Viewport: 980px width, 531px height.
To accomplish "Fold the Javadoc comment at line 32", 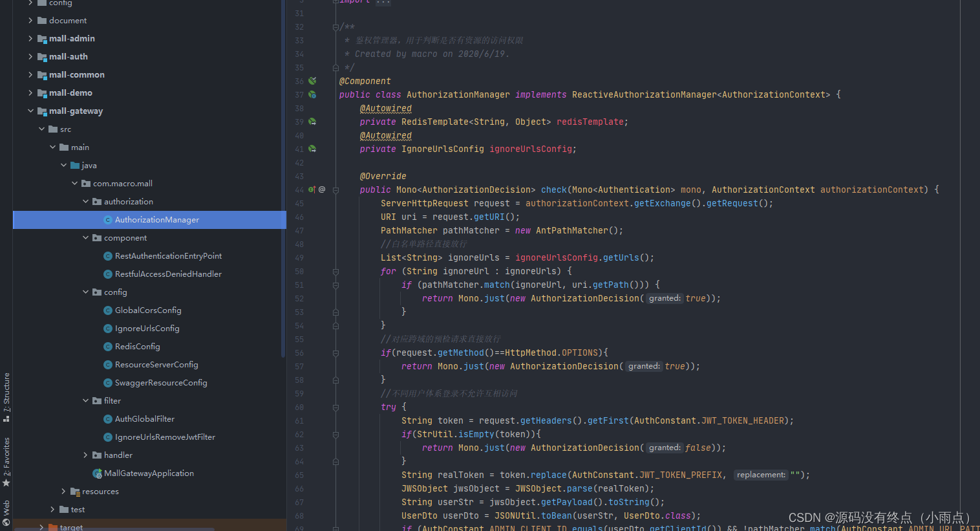I will pyautogui.click(x=336, y=27).
